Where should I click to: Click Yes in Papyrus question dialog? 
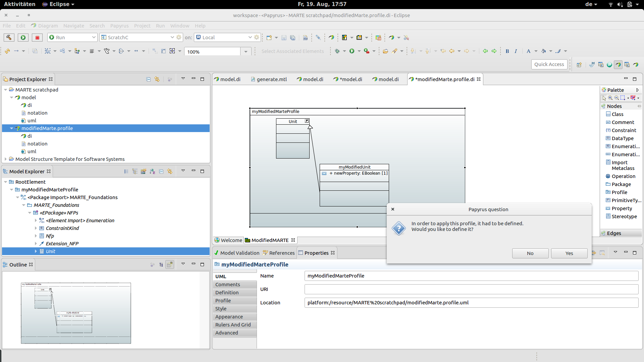click(x=569, y=253)
